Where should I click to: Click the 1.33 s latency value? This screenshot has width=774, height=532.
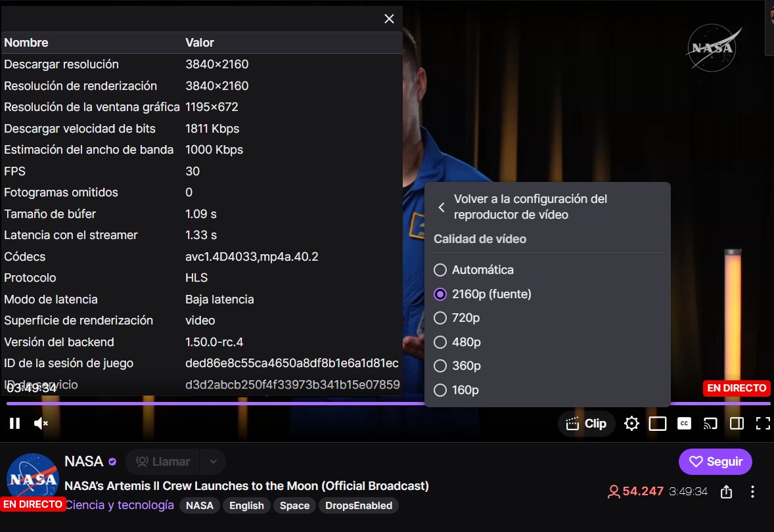click(201, 235)
